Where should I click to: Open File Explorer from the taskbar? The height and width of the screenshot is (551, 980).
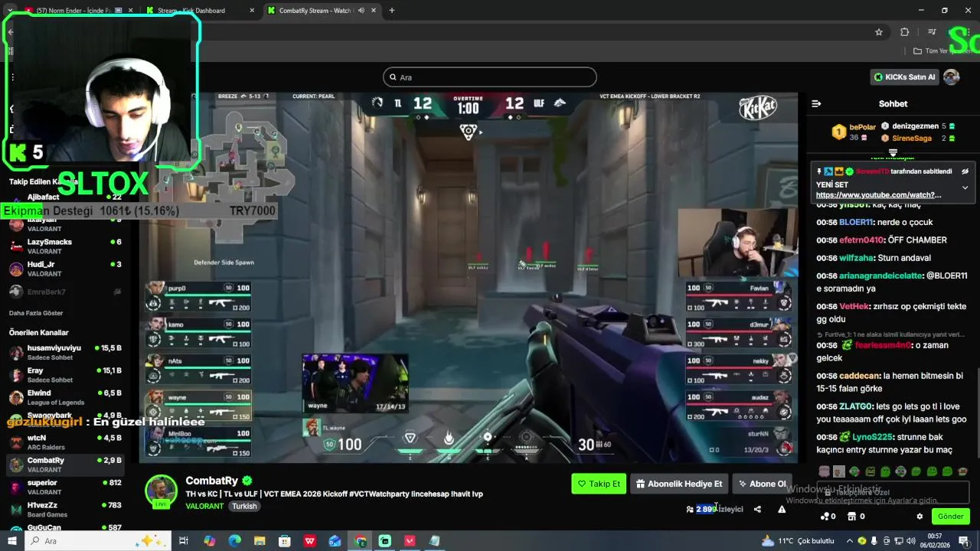(x=260, y=541)
